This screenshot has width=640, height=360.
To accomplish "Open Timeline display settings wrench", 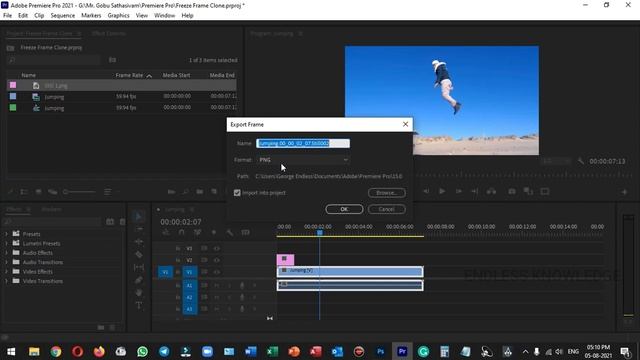I will click(x=230, y=232).
